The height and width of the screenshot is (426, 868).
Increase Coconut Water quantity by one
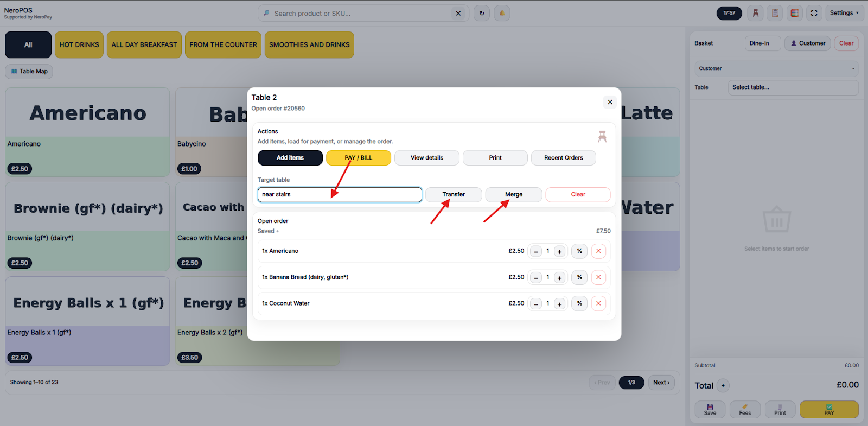click(x=559, y=304)
